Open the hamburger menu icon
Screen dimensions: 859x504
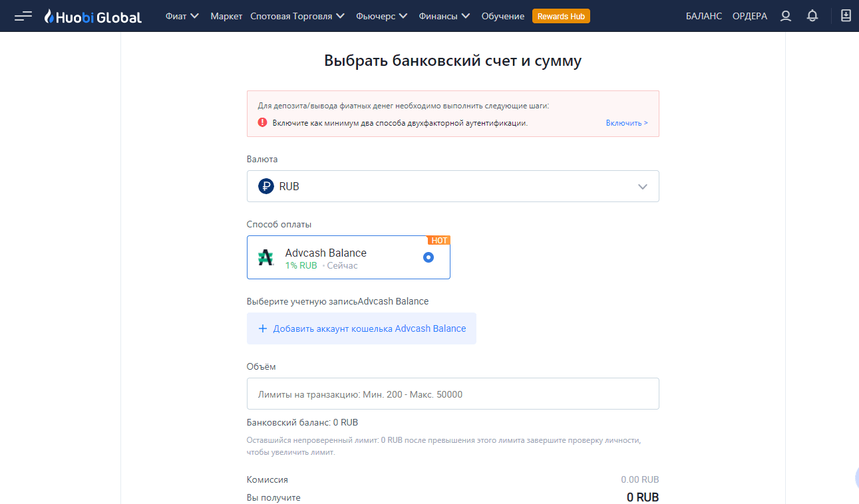pyautogui.click(x=23, y=16)
